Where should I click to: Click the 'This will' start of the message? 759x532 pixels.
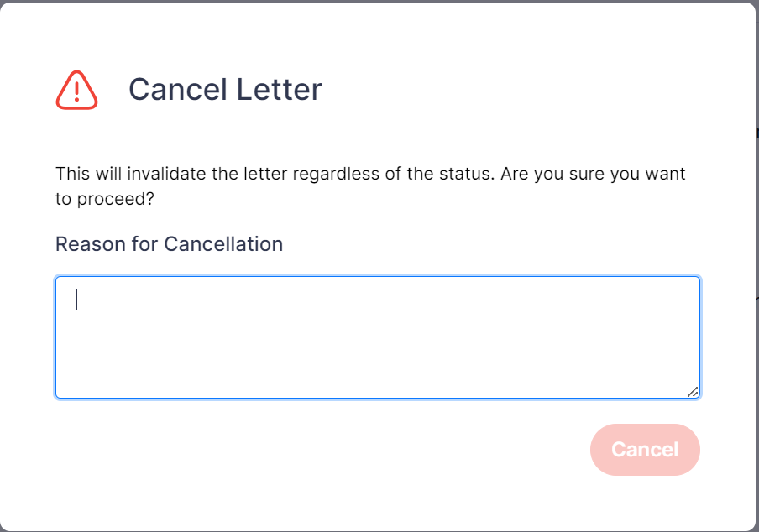pos(88,173)
